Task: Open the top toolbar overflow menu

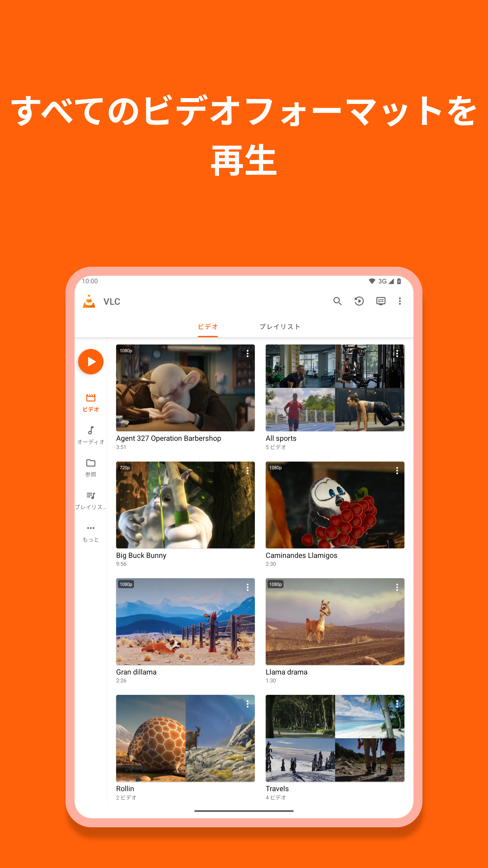Action: pyautogui.click(x=400, y=301)
